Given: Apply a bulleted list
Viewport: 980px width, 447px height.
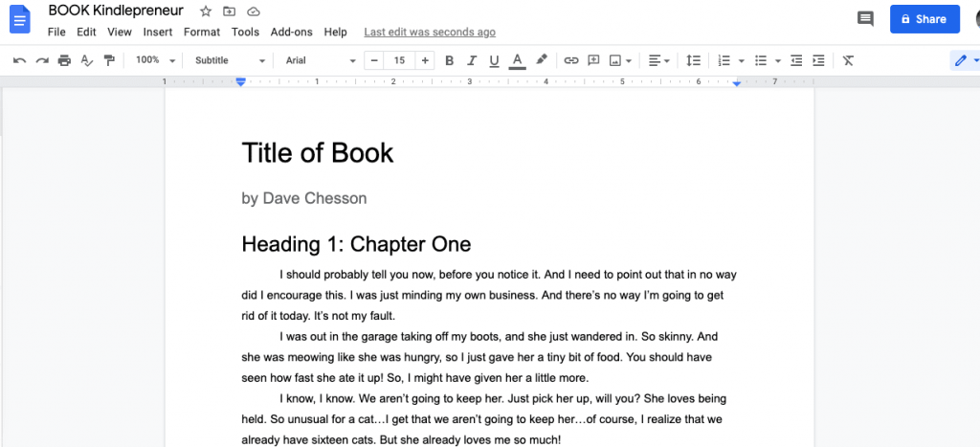Looking at the screenshot, I should tap(761, 60).
